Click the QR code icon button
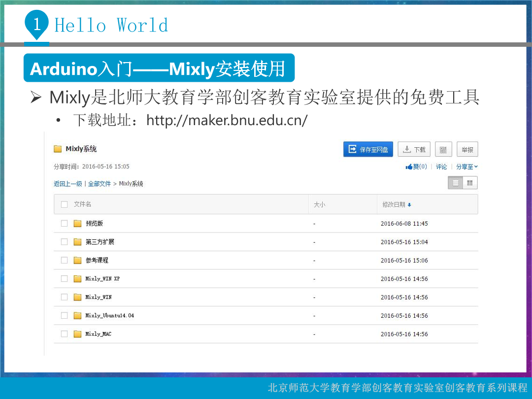The image size is (532, 399). 443,149
